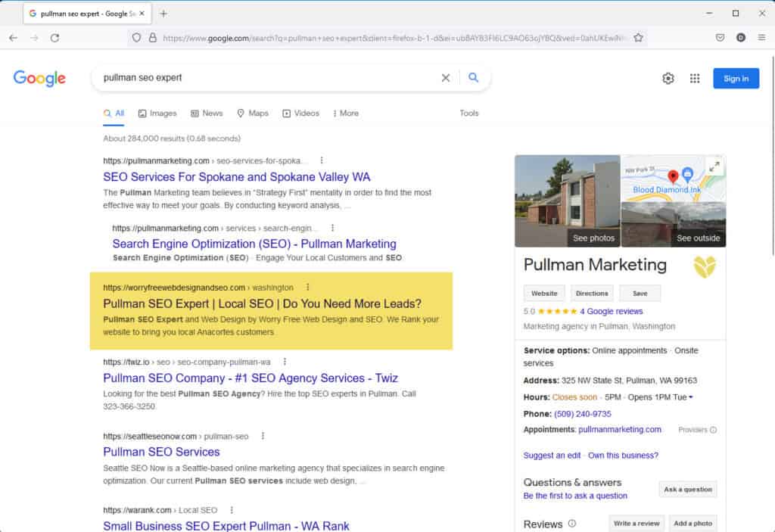Open three-dot menu for worryfreewebdesignandseo result

pos(308,288)
